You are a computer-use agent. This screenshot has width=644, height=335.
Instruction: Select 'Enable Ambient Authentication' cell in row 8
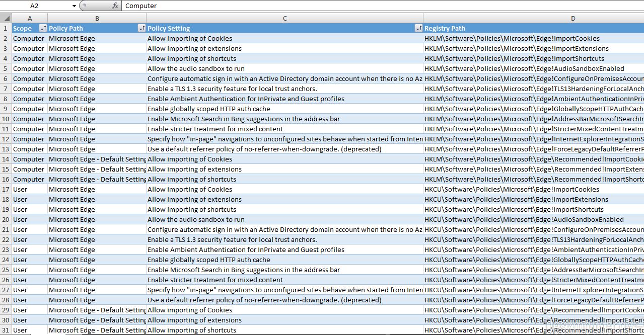pyautogui.click(x=285, y=99)
